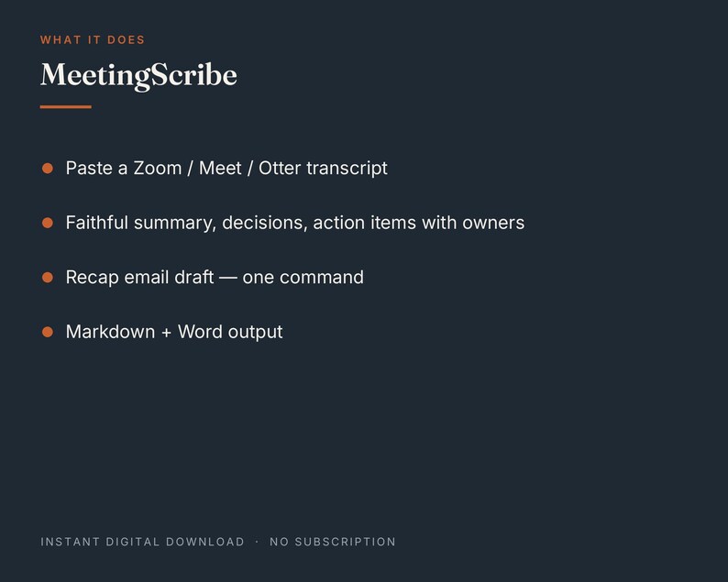Click the Otter transcript text
The width and height of the screenshot is (728, 582).
[x=323, y=169]
